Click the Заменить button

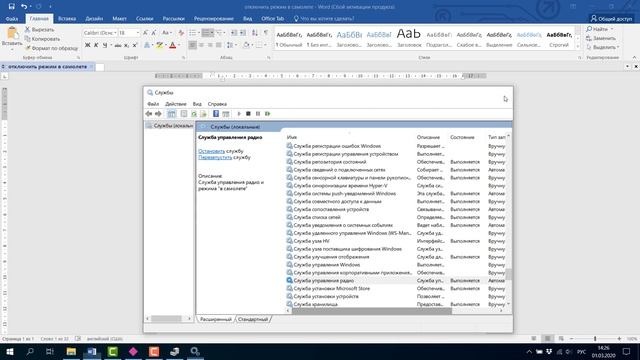point(600,38)
